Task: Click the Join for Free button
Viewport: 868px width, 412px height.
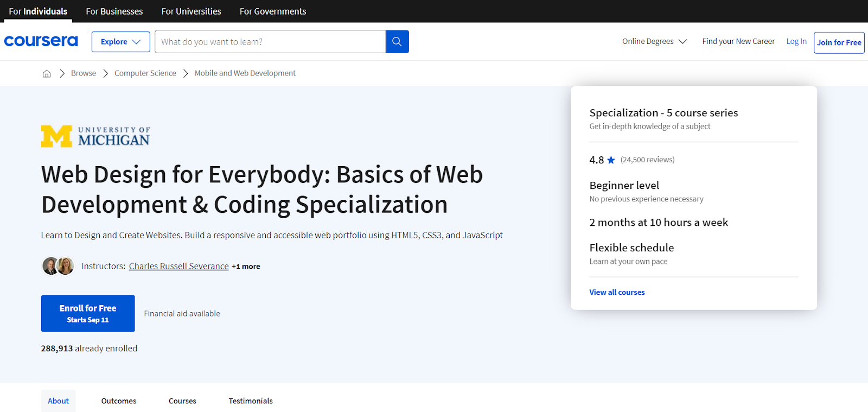Action: (x=839, y=42)
